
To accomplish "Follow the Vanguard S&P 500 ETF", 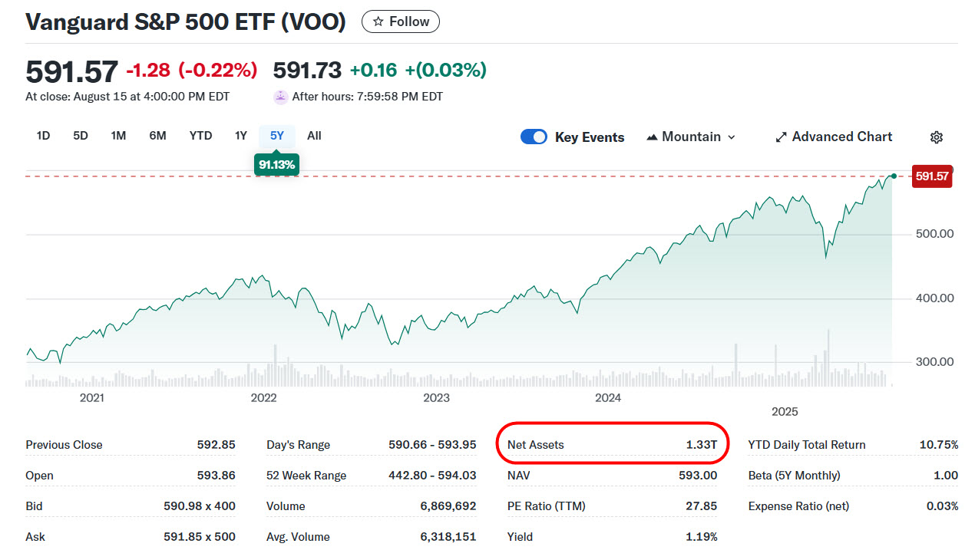I will tap(401, 21).
